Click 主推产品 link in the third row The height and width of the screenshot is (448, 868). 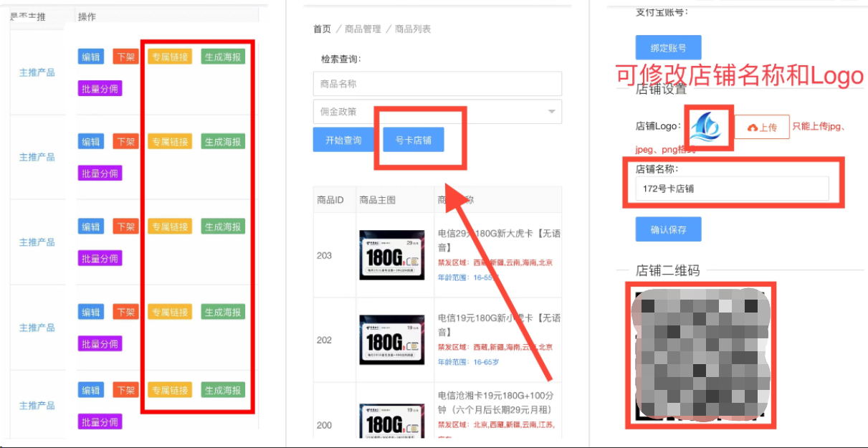pos(37,242)
